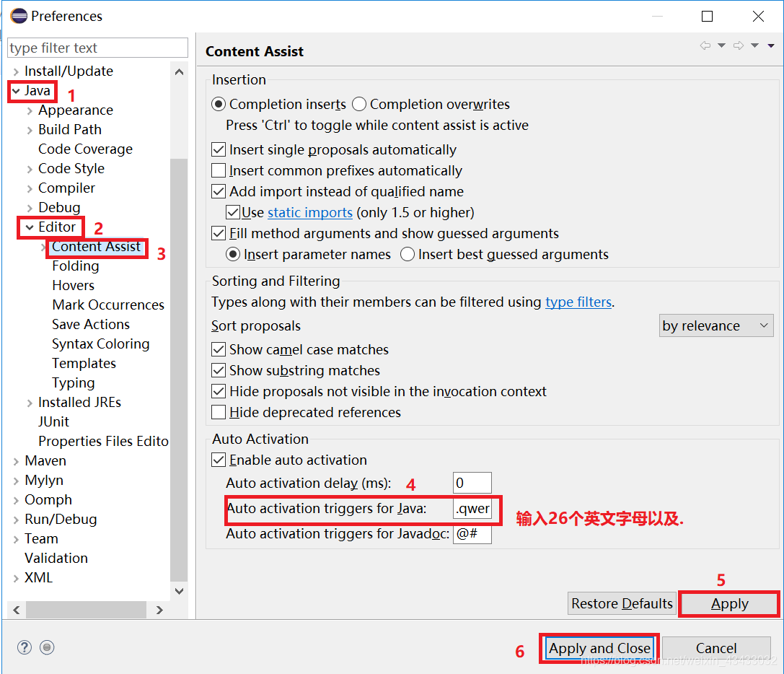The width and height of the screenshot is (784, 674).
Task: Click the Help question mark icon
Action: click(x=25, y=647)
